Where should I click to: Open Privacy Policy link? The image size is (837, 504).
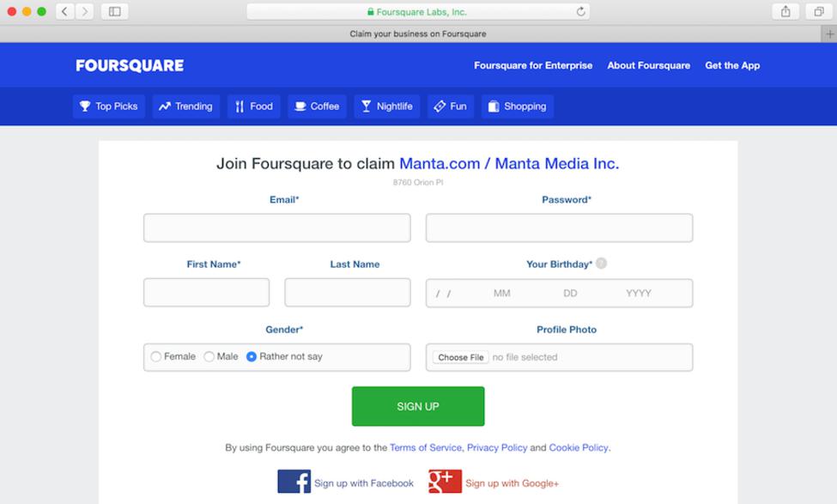click(x=497, y=447)
